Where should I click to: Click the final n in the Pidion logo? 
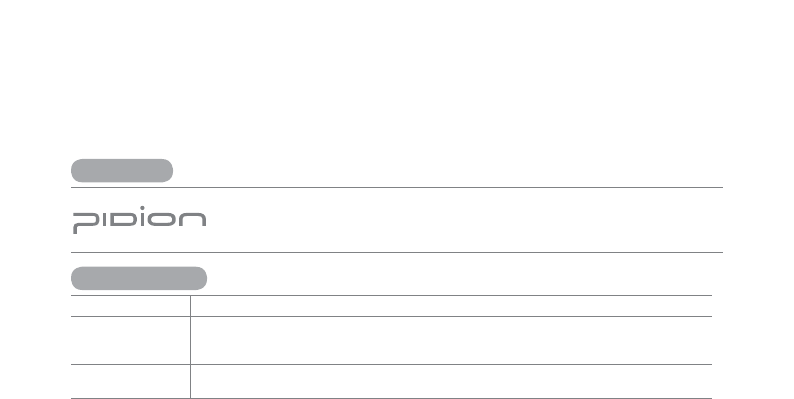[193, 219]
